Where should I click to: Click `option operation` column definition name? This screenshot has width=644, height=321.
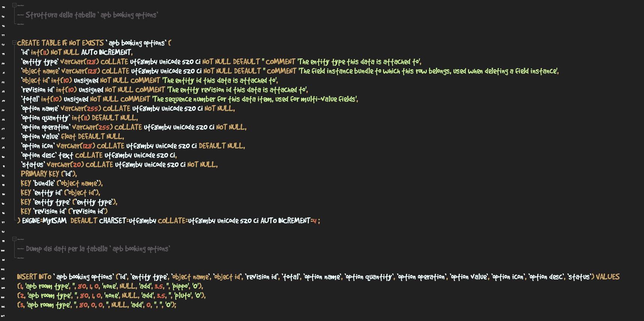click(x=45, y=127)
